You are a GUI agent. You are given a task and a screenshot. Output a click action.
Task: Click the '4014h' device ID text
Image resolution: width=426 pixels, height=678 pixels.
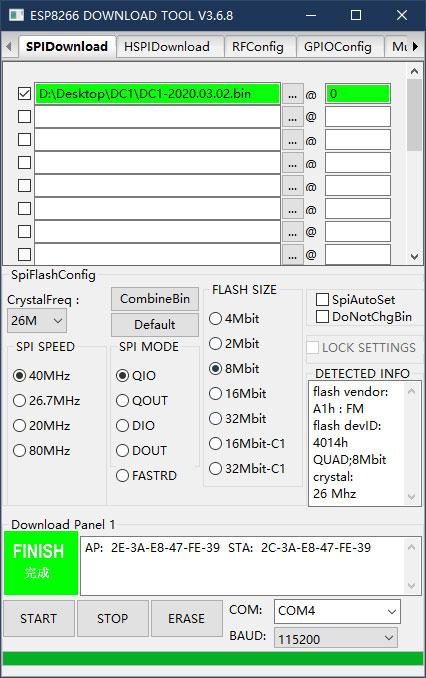330,443
